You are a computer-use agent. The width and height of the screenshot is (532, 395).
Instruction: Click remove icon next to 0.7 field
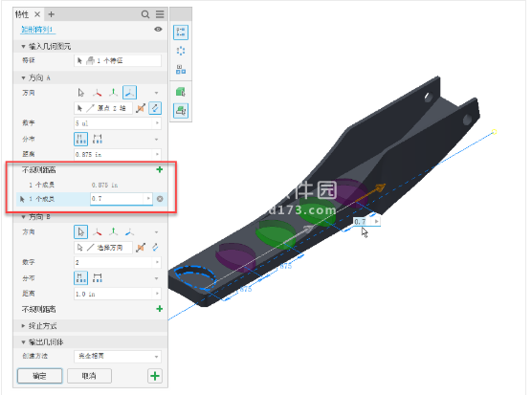[160, 199]
